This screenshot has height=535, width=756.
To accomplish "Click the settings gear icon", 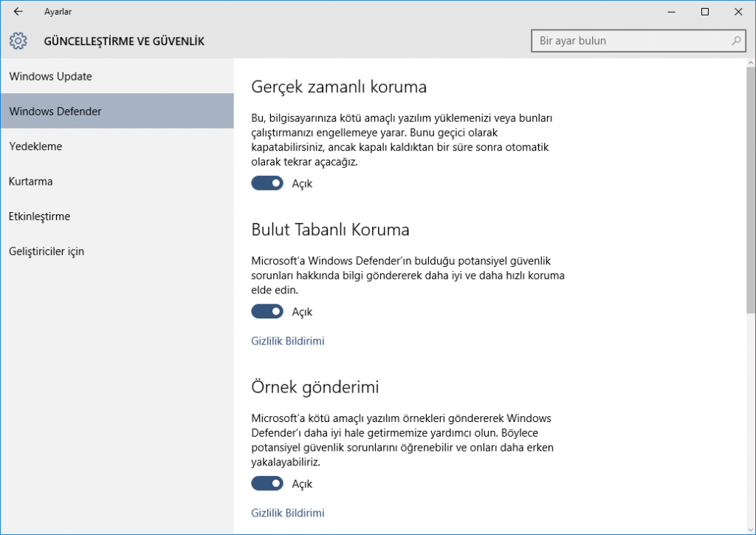I will 18,41.
